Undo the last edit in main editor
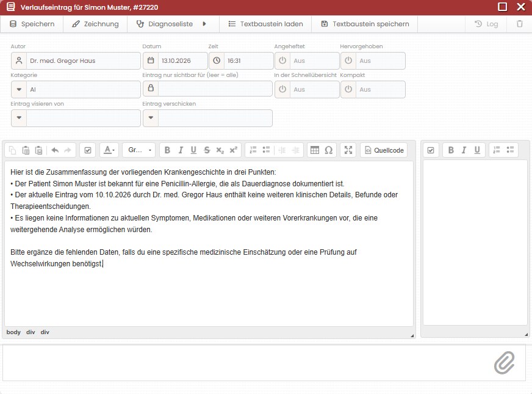Viewport: 532px width, 394px height. 55,150
